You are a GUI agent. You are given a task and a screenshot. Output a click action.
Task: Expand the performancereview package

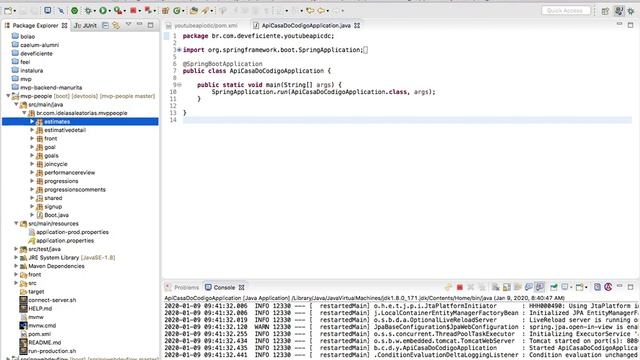pyautogui.click(x=32, y=172)
